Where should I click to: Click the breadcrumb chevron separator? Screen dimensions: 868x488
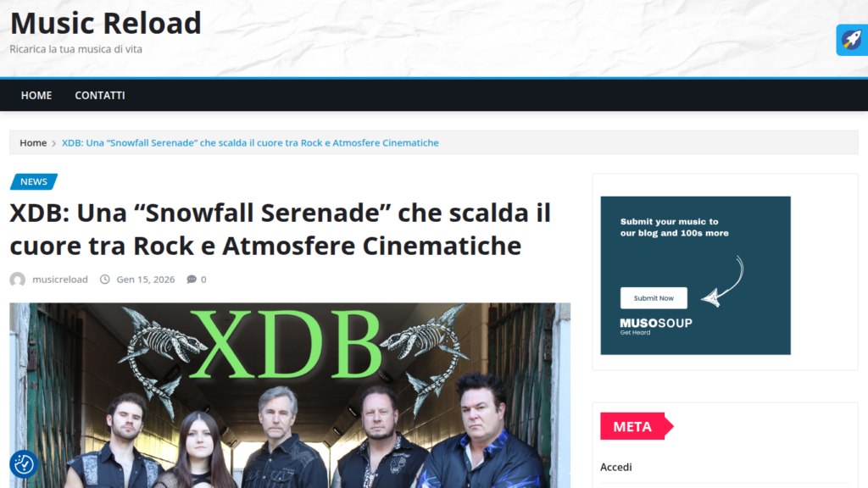pyautogui.click(x=54, y=143)
